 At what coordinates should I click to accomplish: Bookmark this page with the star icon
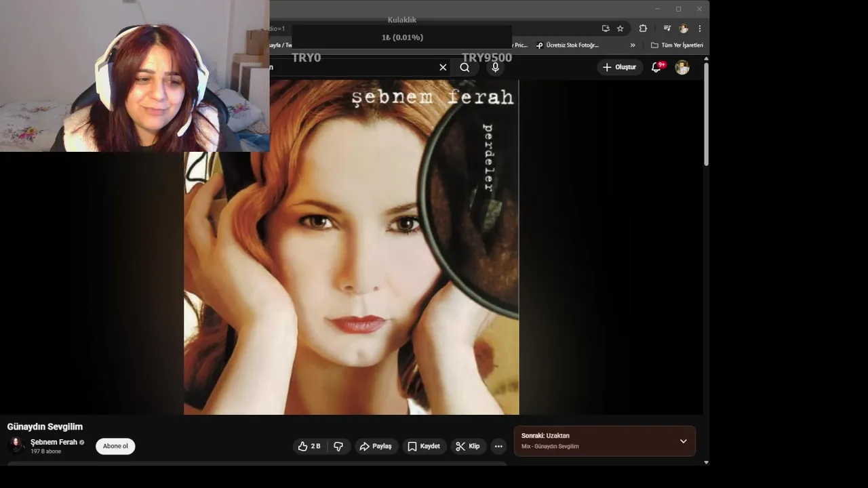pyautogui.click(x=620, y=28)
